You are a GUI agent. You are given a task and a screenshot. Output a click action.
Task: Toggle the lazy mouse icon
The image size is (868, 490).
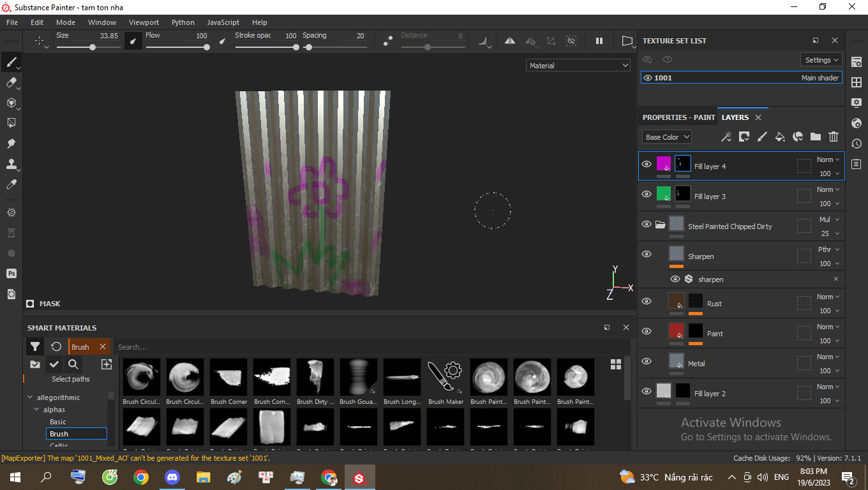[x=387, y=41]
